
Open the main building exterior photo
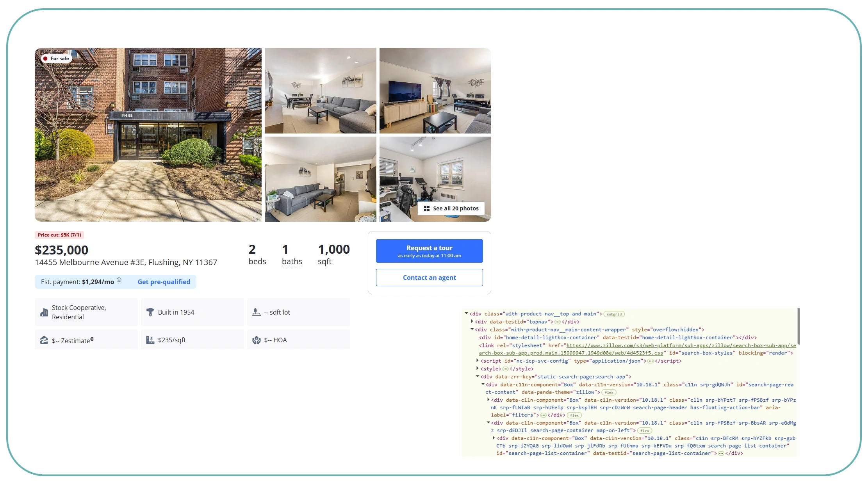click(148, 135)
